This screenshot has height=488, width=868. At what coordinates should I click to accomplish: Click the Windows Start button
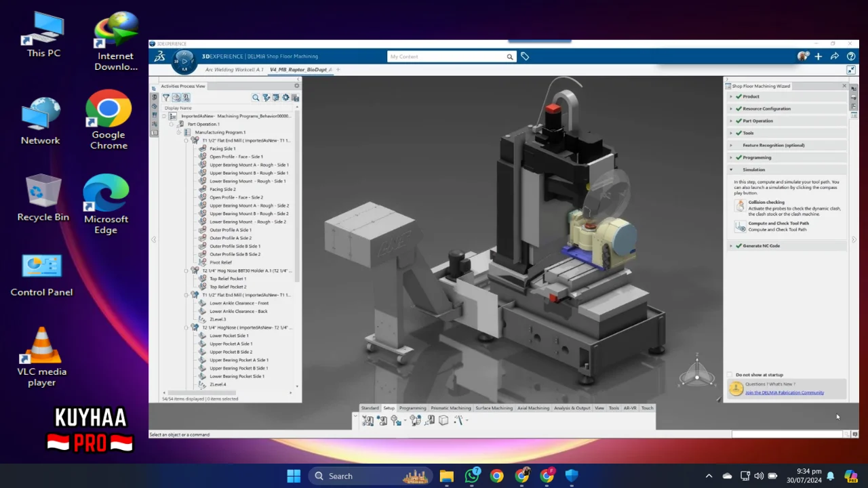pyautogui.click(x=294, y=476)
